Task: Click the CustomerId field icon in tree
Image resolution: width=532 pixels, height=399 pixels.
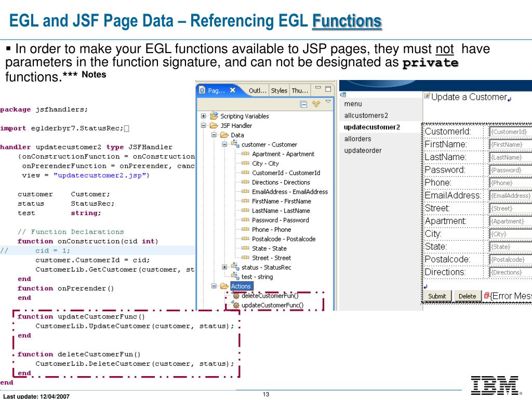Action: pos(245,172)
